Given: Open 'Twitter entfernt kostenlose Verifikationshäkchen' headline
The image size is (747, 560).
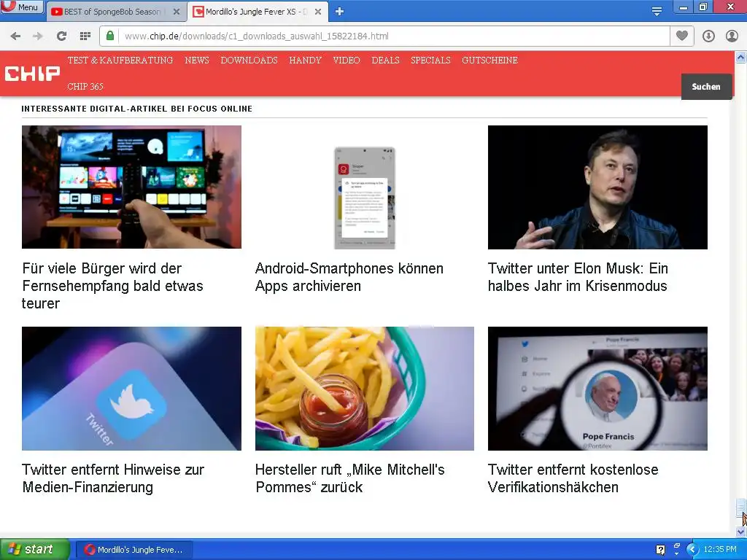Looking at the screenshot, I should [573, 478].
